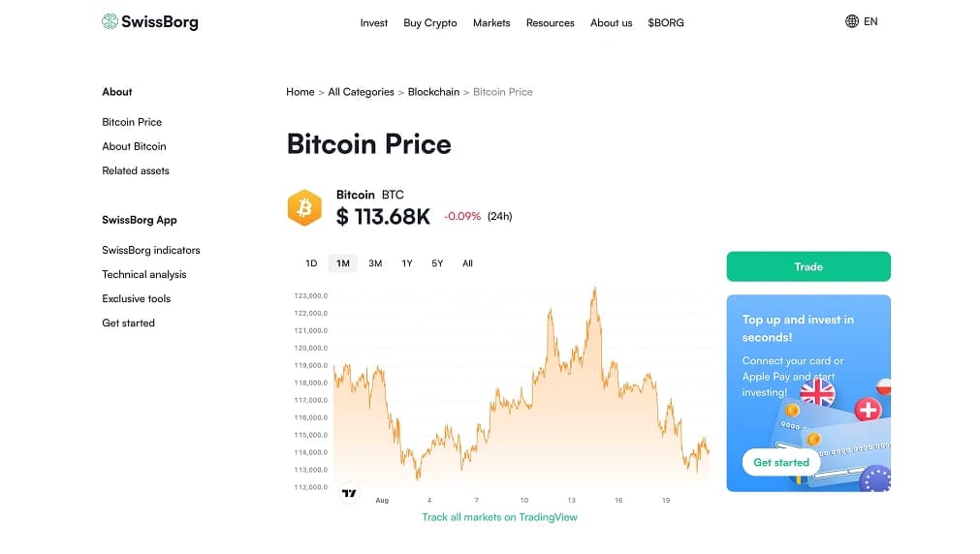The image size is (980, 554).
Task: Click the Bitcoin price chart peak
Action: [x=594, y=289]
